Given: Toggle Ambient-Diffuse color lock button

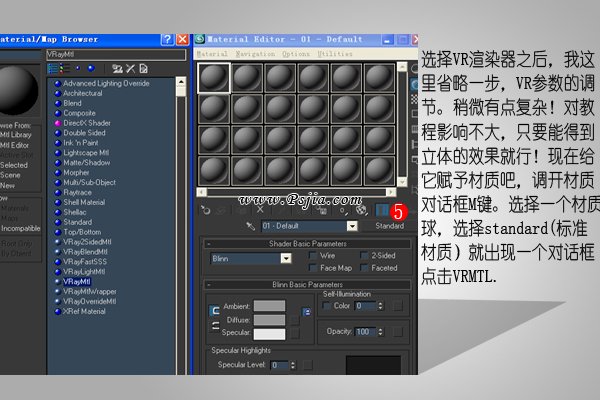Looking at the screenshot, I should (x=213, y=311).
